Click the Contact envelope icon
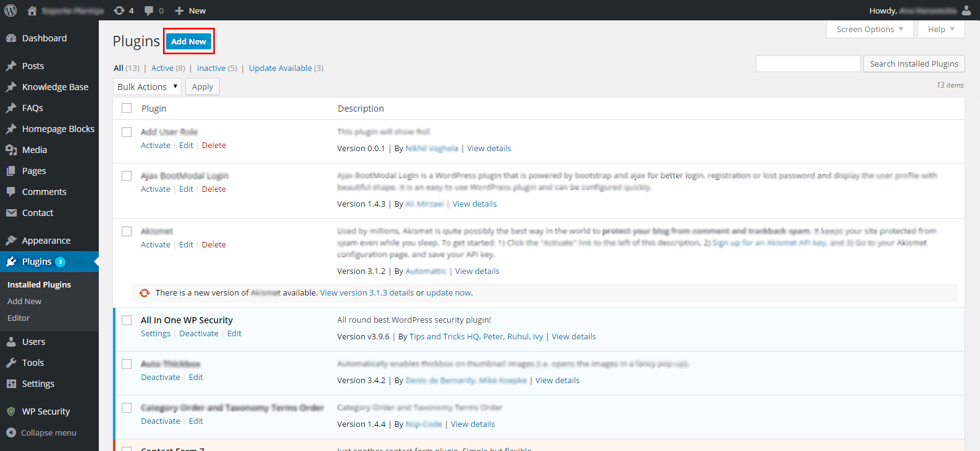The width and height of the screenshot is (980, 451). coord(11,213)
